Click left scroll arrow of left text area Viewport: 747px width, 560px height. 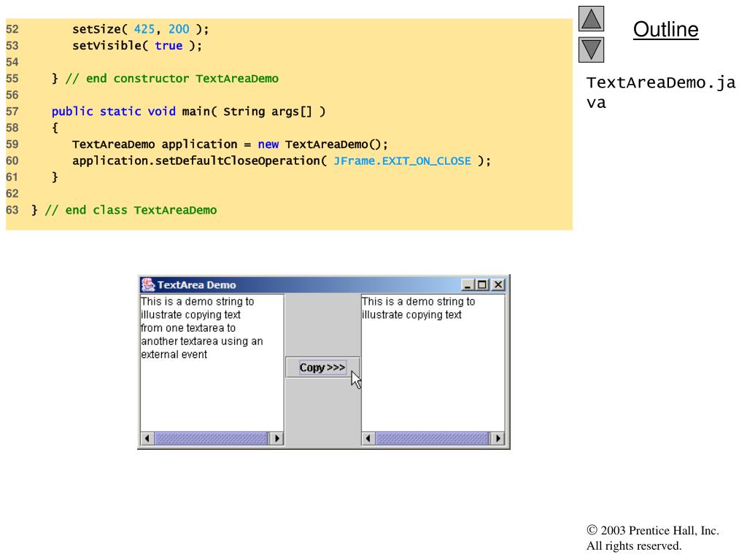pyautogui.click(x=147, y=438)
